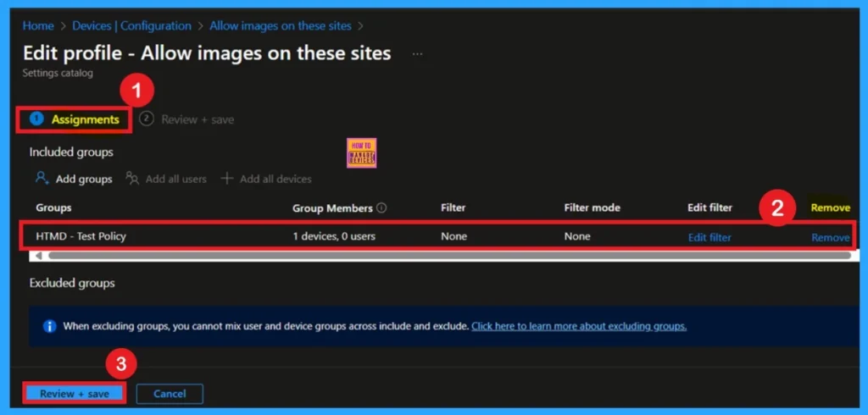Click the Remove column header
Viewport: 868px width, 415px height.
coord(831,208)
